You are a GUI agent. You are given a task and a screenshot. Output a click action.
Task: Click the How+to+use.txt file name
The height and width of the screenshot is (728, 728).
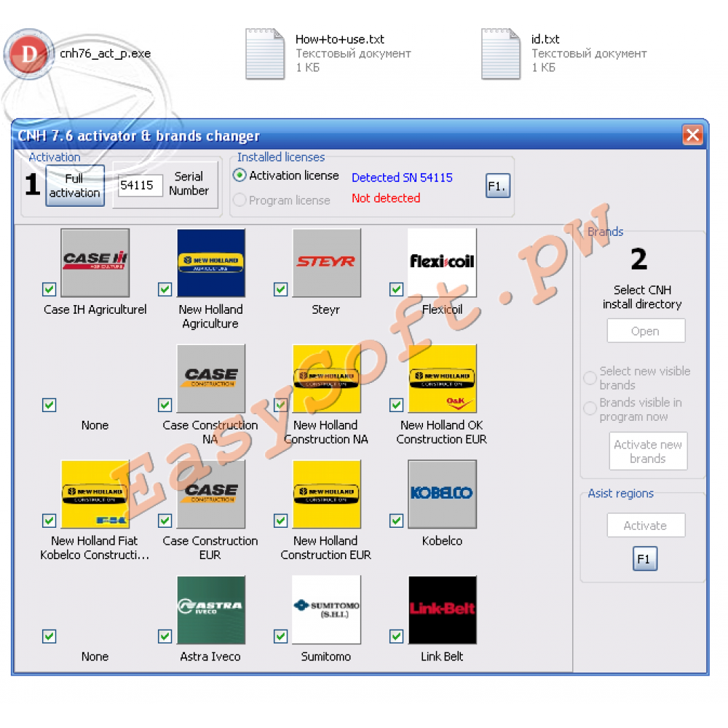pyautogui.click(x=340, y=39)
